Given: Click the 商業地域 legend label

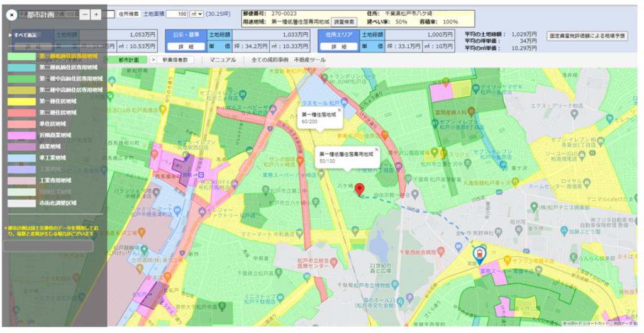Looking at the screenshot, I should tap(50, 146).
